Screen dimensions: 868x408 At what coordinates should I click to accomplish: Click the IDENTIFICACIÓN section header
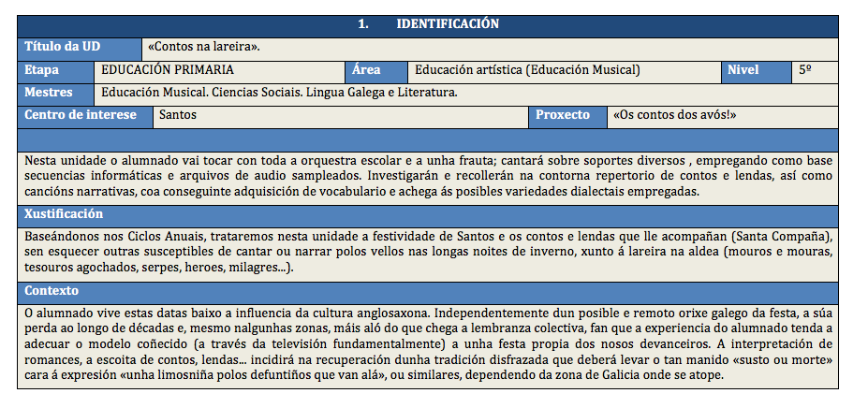(x=428, y=25)
